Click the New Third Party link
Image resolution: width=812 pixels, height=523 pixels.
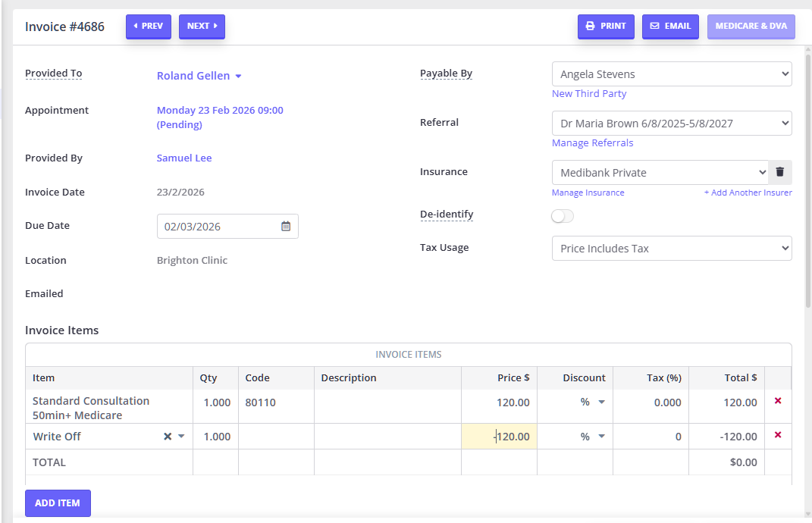click(x=588, y=94)
